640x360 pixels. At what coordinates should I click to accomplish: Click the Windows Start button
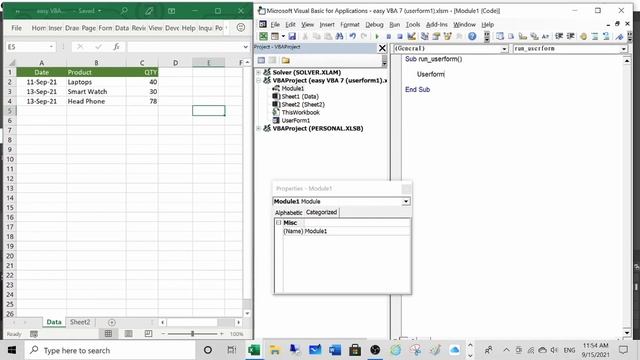12,350
